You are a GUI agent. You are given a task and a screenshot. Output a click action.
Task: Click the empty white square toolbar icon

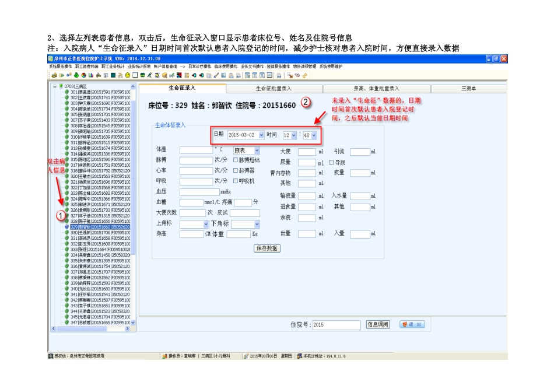coord(135,75)
